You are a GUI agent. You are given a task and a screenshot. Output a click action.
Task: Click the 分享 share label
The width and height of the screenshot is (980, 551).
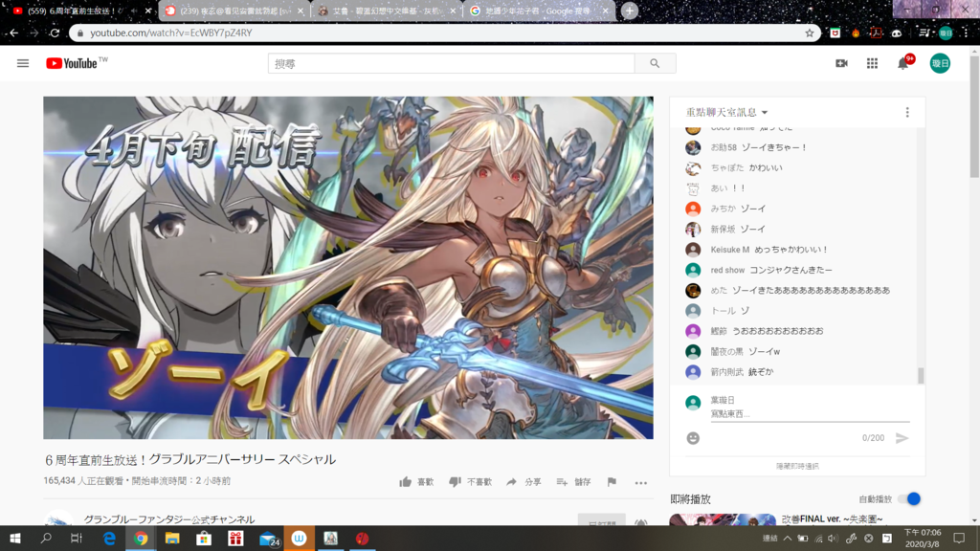tap(533, 482)
